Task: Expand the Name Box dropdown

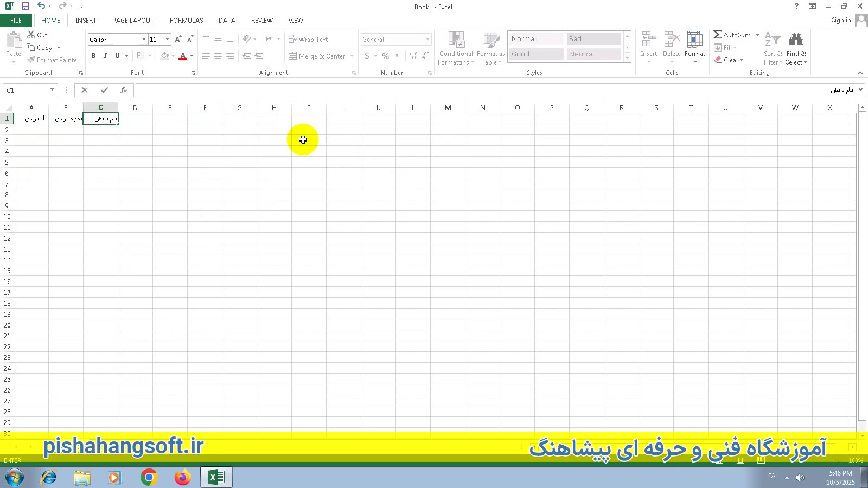Action: (x=52, y=90)
